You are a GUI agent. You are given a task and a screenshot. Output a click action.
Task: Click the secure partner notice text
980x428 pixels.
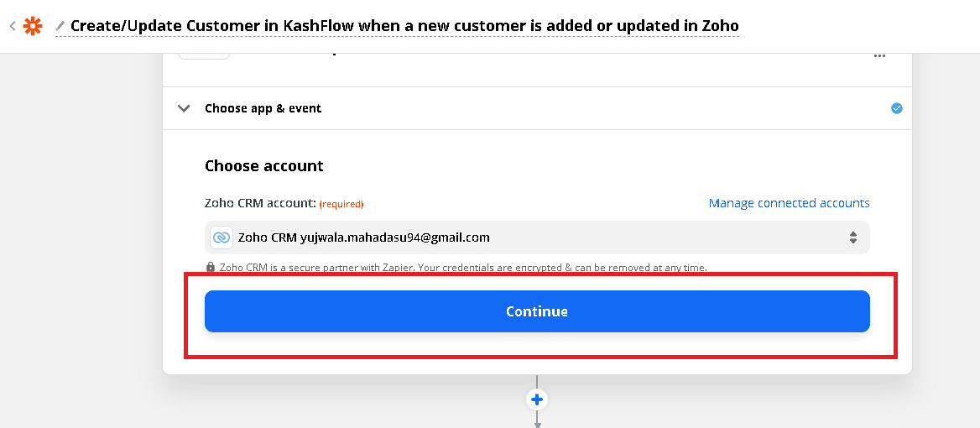463,268
